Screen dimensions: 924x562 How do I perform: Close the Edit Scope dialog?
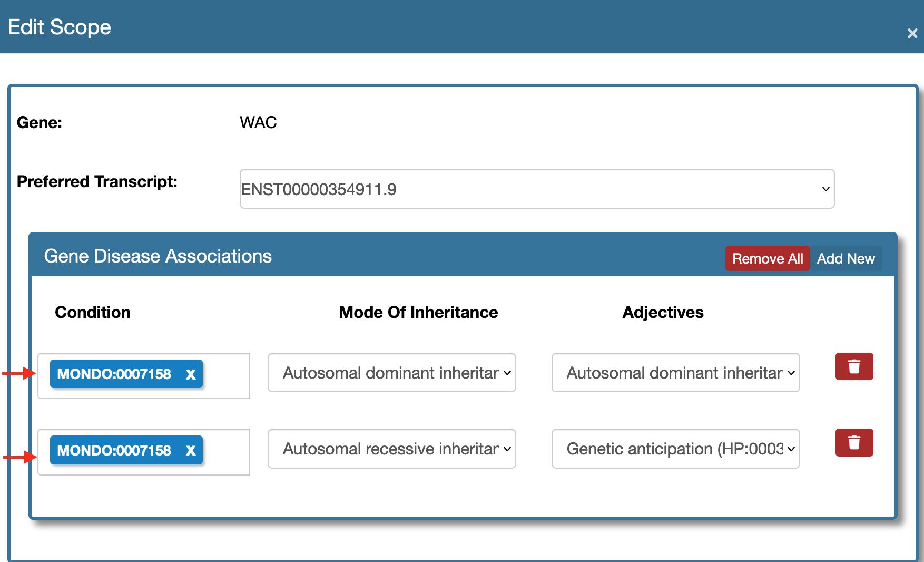coord(912,34)
